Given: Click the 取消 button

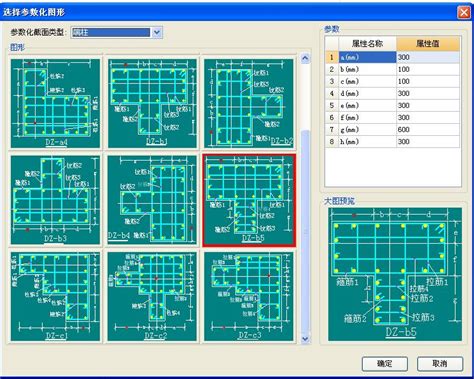Looking at the screenshot, I should pyautogui.click(x=440, y=364).
